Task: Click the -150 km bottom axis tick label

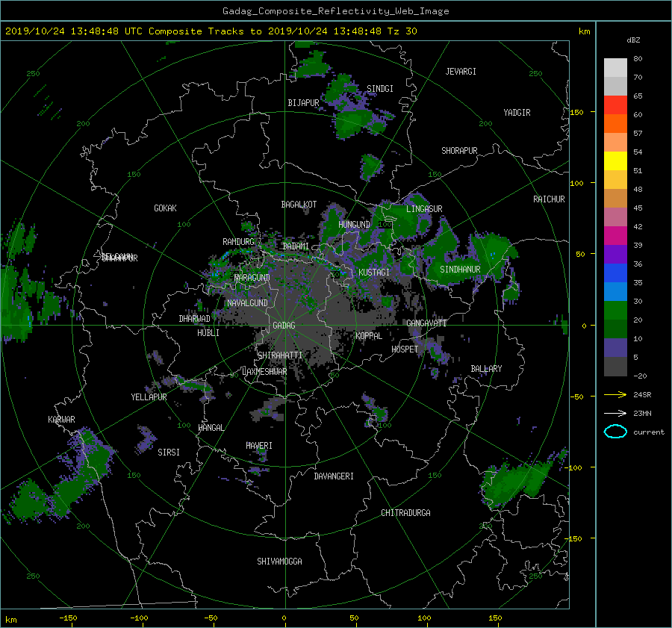Action: [x=68, y=618]
